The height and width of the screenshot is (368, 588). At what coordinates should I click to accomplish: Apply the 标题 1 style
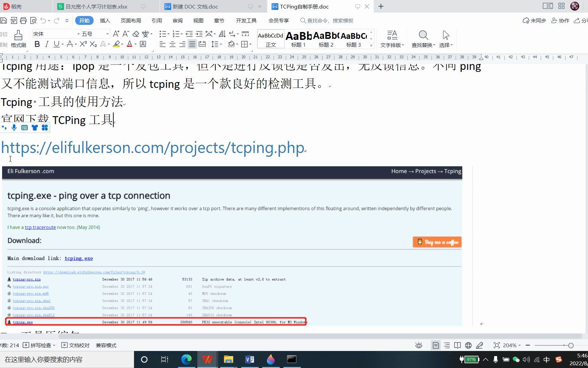[x=298, y=39]
